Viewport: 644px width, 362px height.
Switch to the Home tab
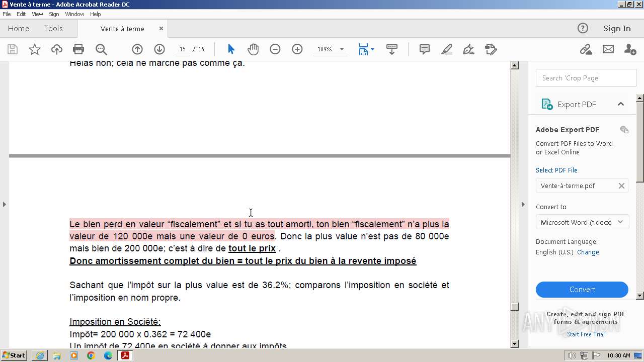point(19,29)
